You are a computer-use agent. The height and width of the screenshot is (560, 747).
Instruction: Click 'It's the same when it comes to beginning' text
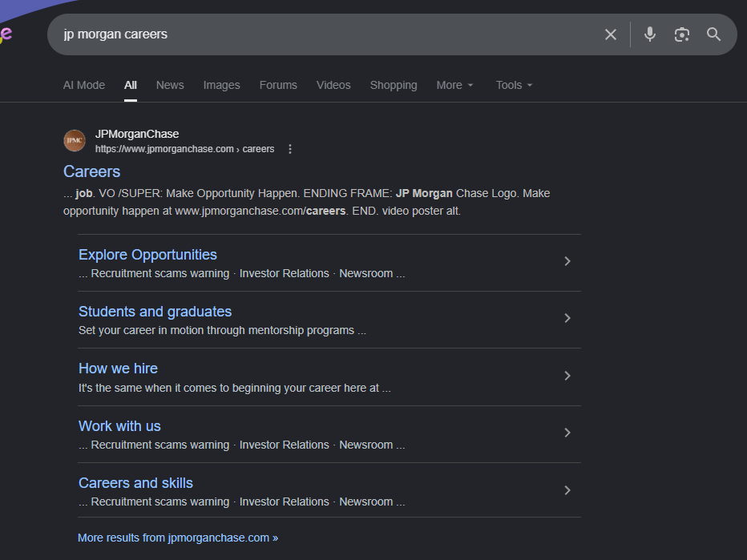point(180,388)
